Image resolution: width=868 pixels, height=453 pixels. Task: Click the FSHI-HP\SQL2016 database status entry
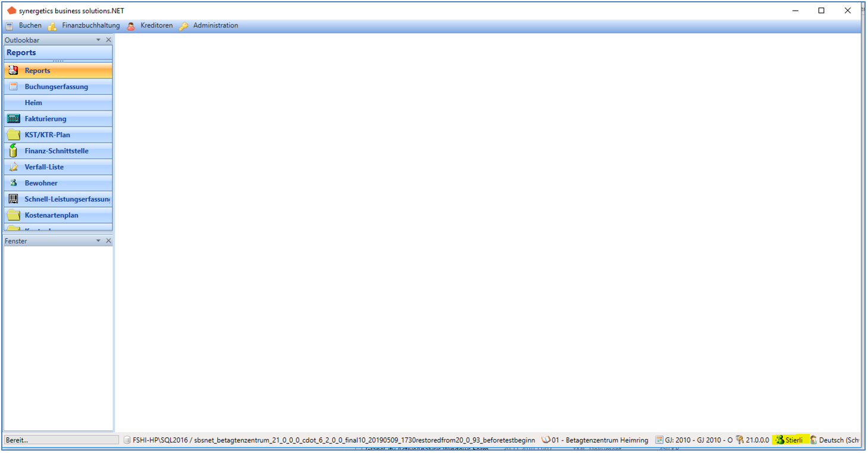pos(330,440)
